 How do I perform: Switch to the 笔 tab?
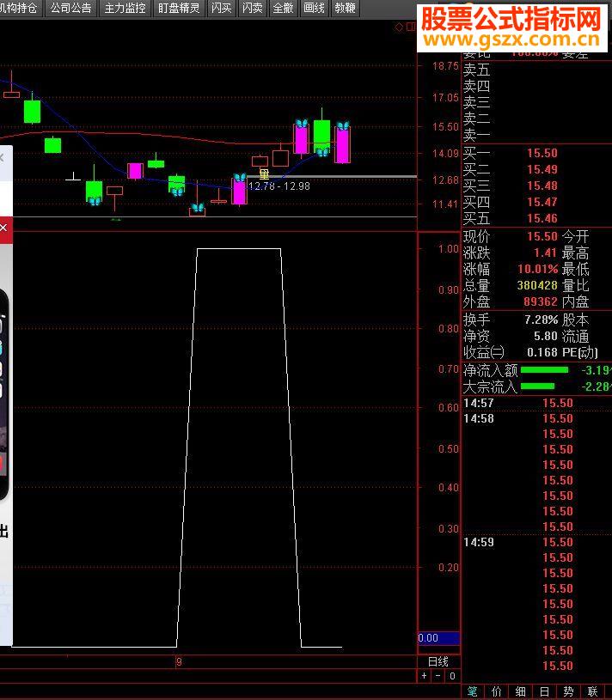tap(473, 692)
